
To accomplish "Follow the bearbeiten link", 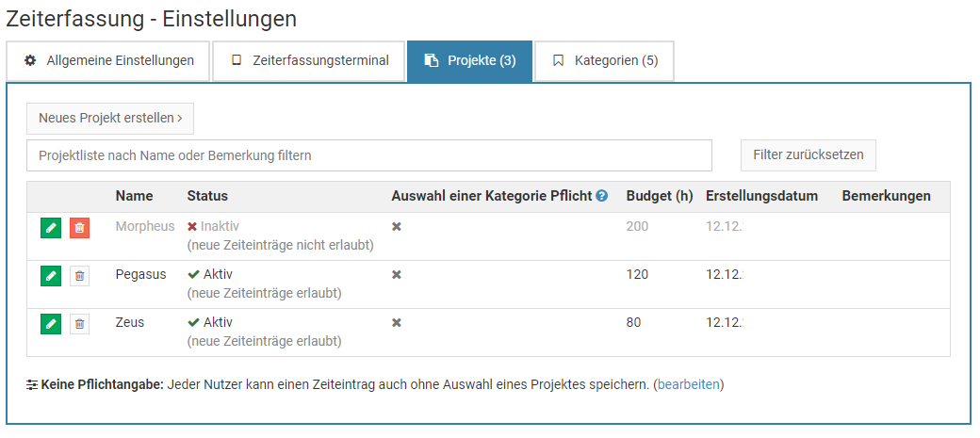I will 688,384.
